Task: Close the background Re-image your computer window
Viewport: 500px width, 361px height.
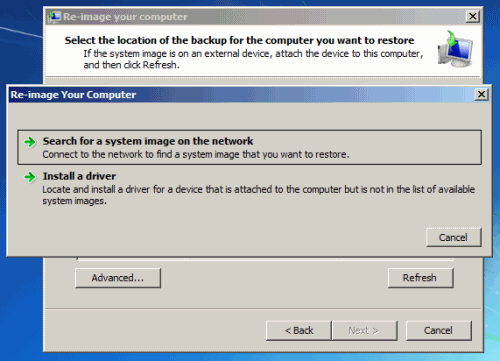Action: (x=472, y=16)
